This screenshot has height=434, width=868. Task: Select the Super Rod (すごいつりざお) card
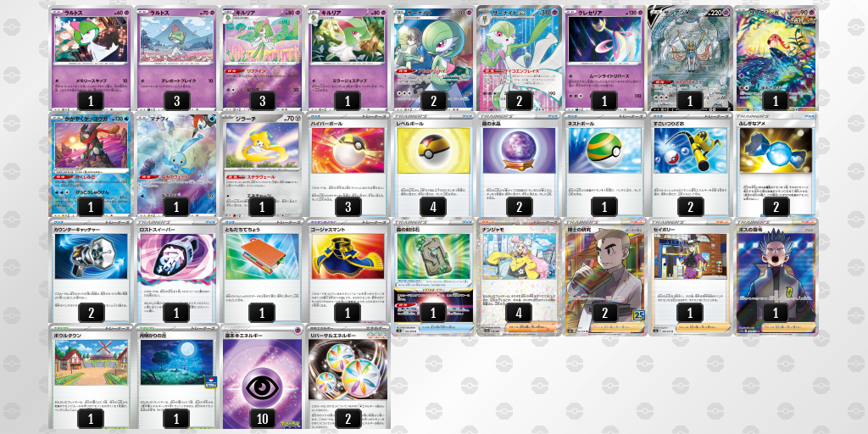[x=690, y=164]
